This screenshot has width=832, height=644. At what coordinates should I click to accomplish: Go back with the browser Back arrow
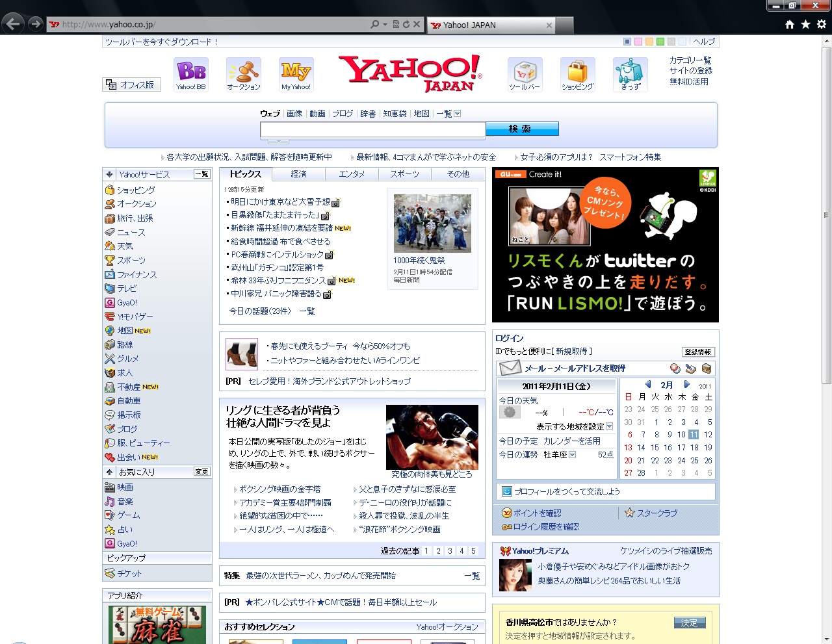pos(13,25)
